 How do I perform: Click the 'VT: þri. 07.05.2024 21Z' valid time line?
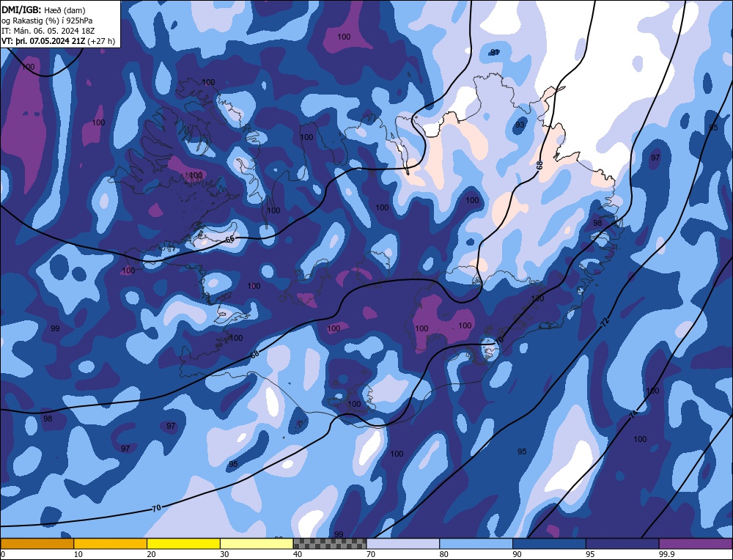point(58,41)
